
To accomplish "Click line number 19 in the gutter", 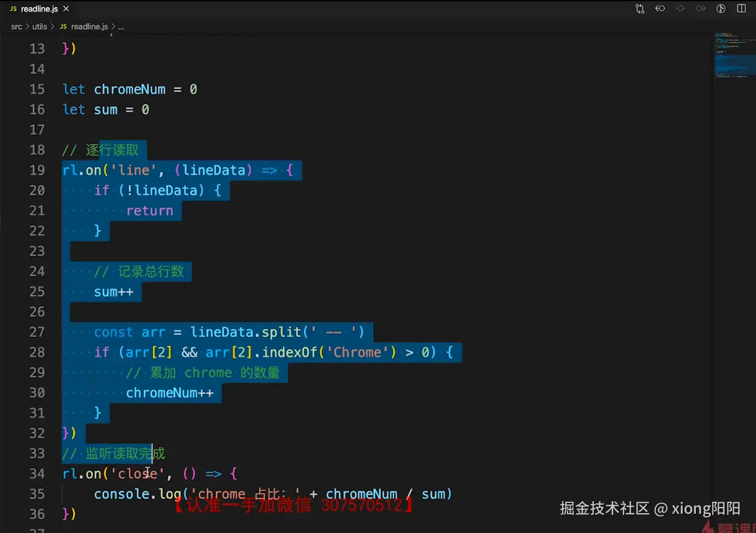I will pyautogui.click(x=37, y=170).
